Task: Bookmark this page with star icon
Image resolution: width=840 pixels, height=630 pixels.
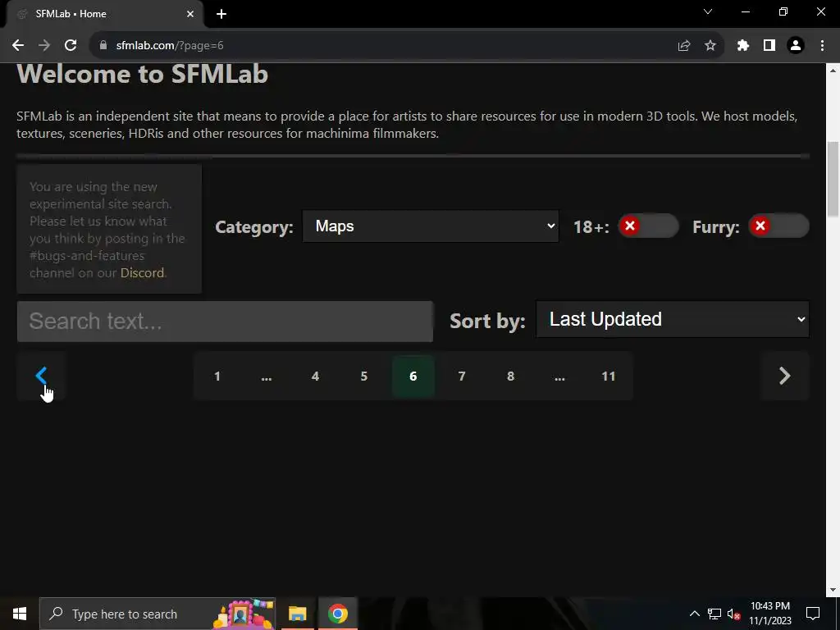Action: pyautogui.click(x=710, y=46)
